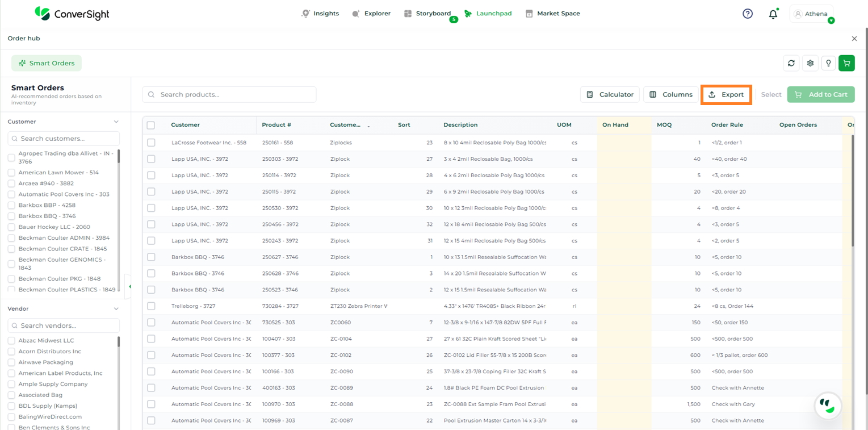The height and width of the screenshot is (430, 868).
Task: Click the notifications bell icon
Action: [773, 14]
